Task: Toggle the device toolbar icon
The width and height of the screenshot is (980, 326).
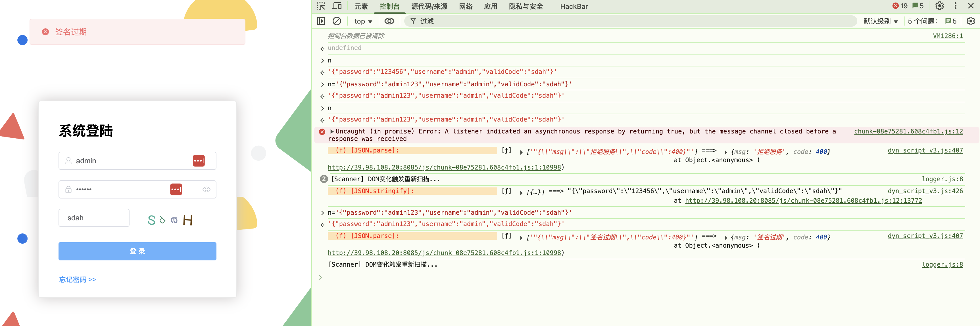Action: click(337, 6)
